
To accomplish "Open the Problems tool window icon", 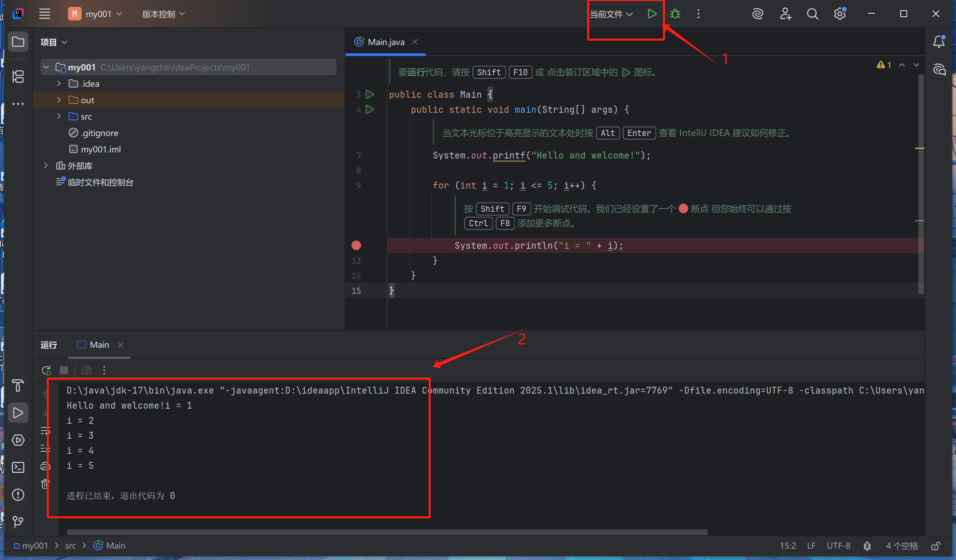I will tap(18, 494).
